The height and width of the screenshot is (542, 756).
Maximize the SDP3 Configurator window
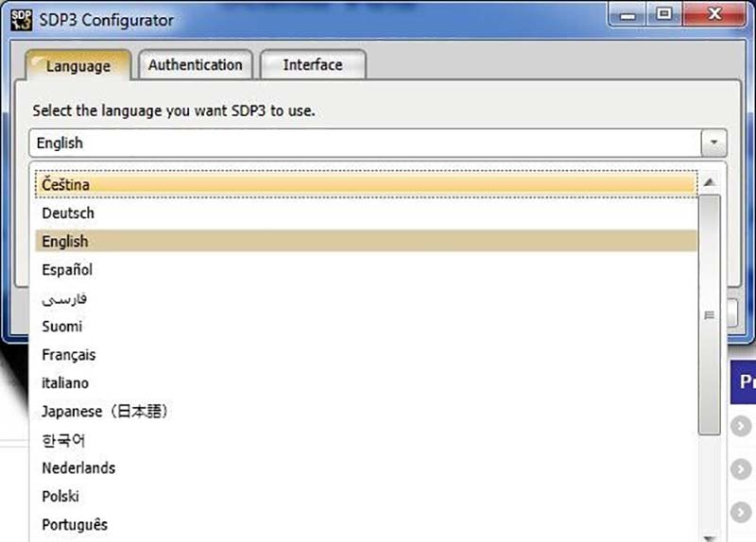(x=664, y=14)
